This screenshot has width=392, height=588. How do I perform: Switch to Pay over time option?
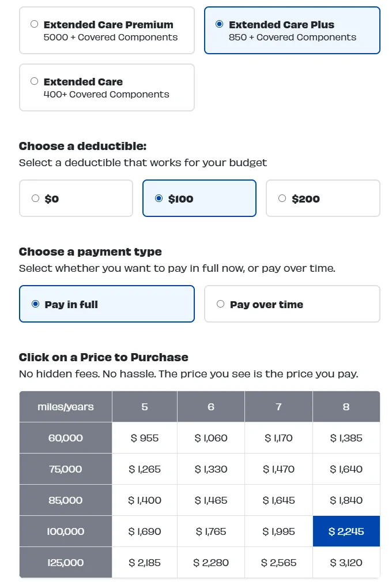(292, 304)
